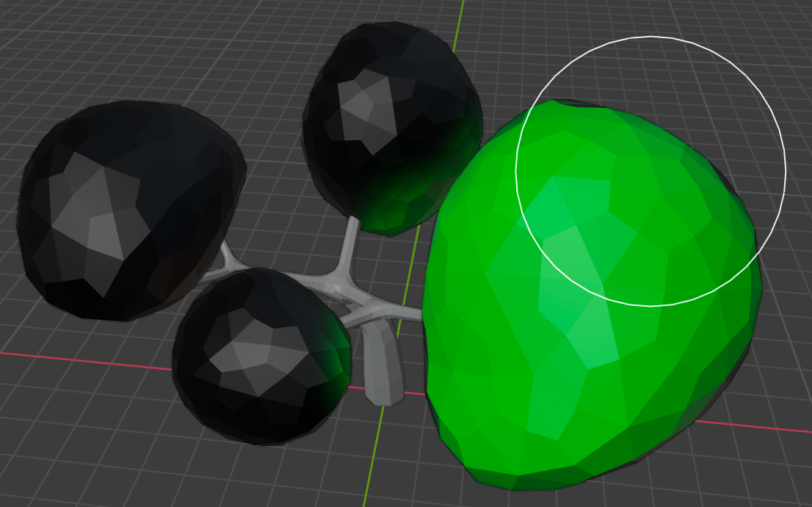
Task: Paint on the gray highlight of left leaf
Action: 88,213
